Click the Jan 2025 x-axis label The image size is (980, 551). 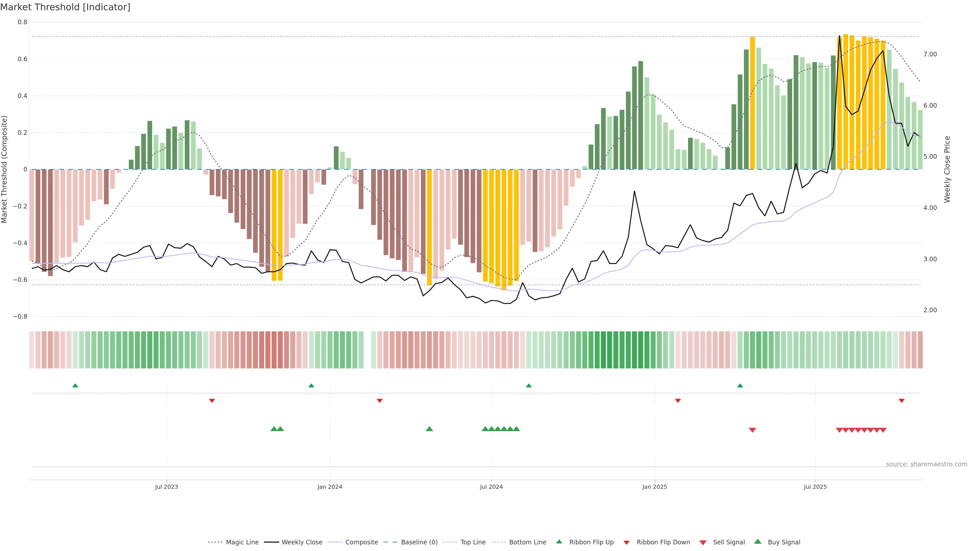(654, 487)
